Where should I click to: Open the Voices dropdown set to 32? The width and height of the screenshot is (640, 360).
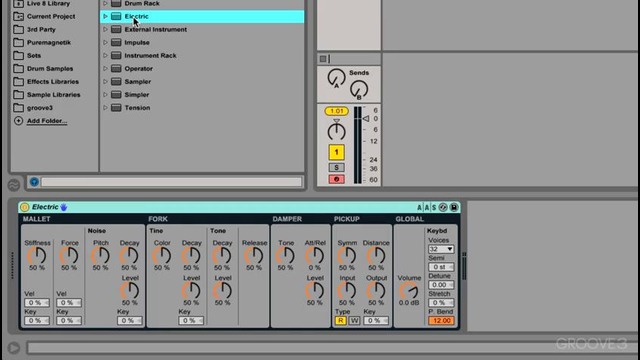(441, 249)
